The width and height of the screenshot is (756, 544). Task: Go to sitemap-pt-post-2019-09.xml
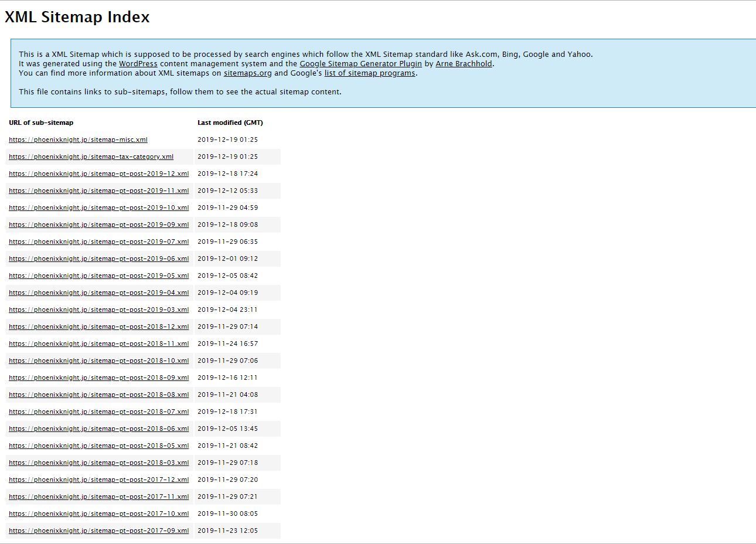[x=98, y=225]
